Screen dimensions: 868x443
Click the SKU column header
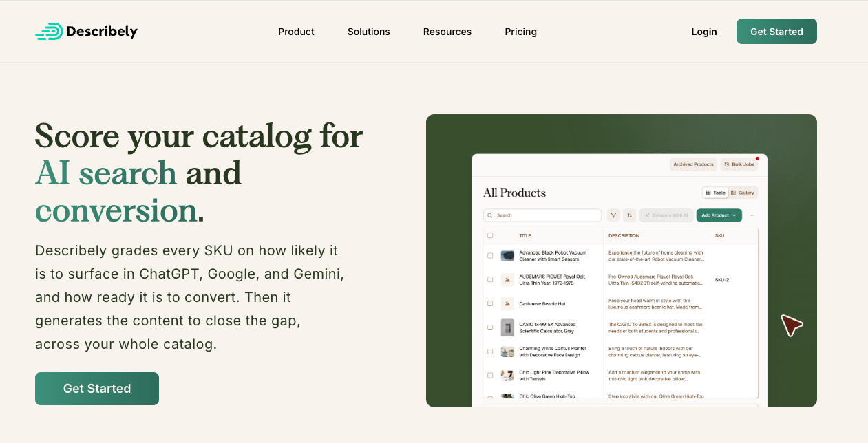(x=719, y=235)
